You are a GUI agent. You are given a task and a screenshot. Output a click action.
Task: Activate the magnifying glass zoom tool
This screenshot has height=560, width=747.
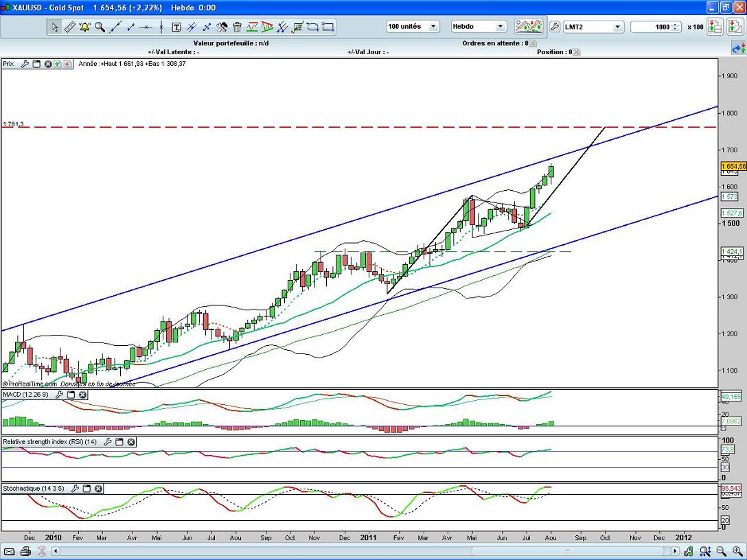(100, 27)
